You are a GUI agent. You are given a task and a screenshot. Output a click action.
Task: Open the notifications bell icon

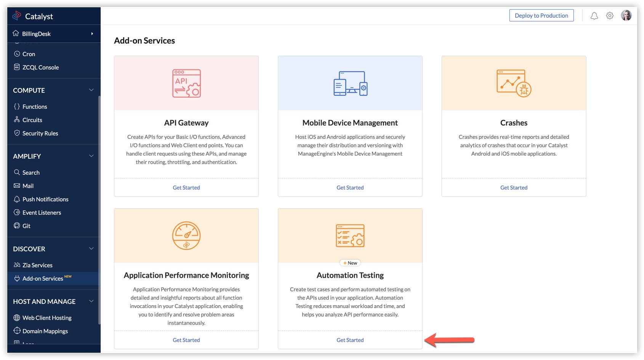click(x=594, y=16)
